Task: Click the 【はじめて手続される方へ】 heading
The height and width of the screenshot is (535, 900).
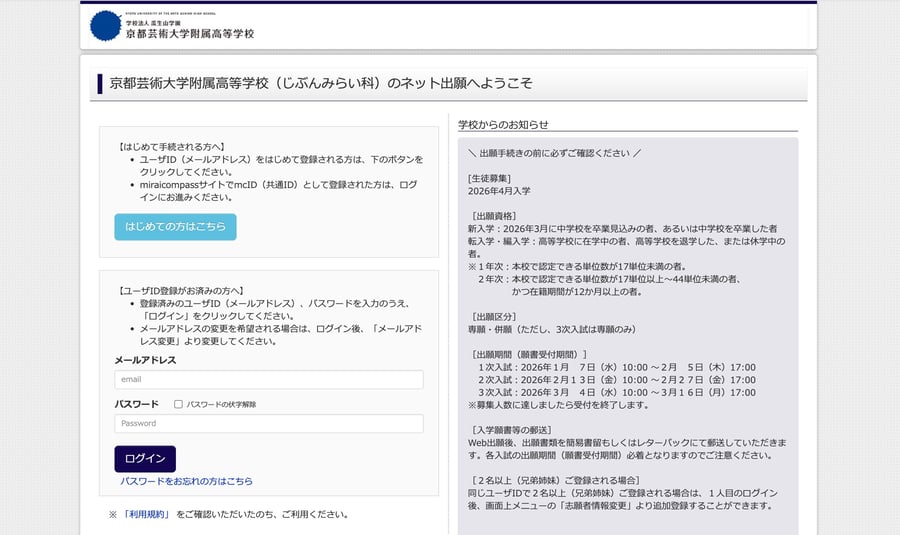Action: tap(172, 146)
